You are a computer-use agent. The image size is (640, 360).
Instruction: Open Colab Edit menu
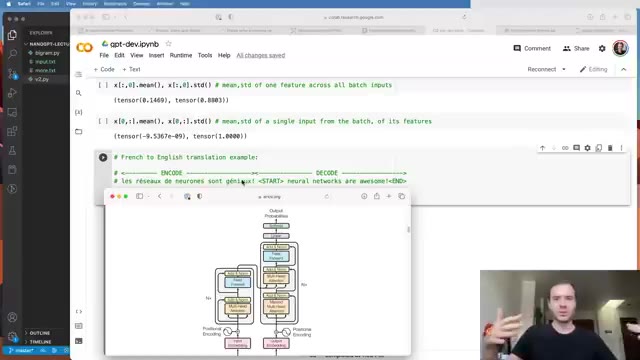(119, 55)
